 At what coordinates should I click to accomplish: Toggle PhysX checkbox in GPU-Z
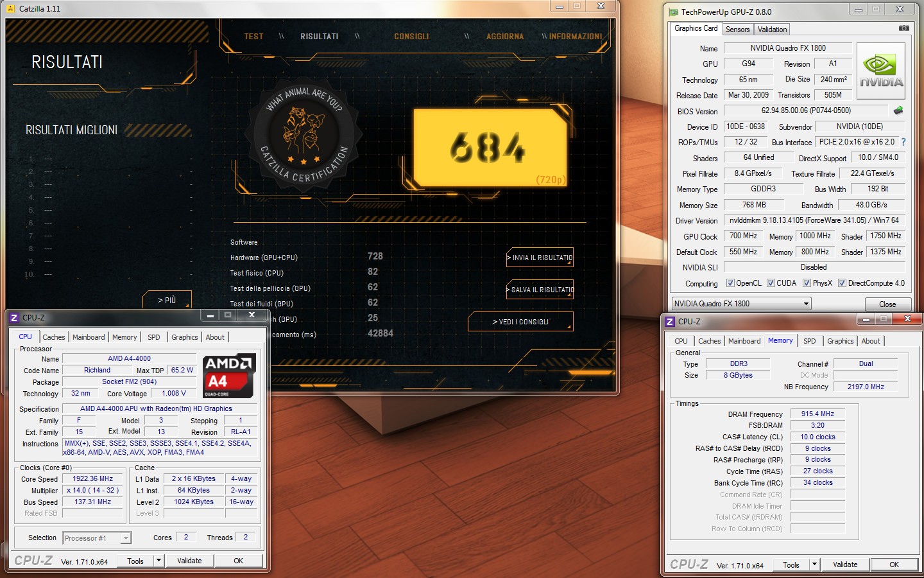807,283
